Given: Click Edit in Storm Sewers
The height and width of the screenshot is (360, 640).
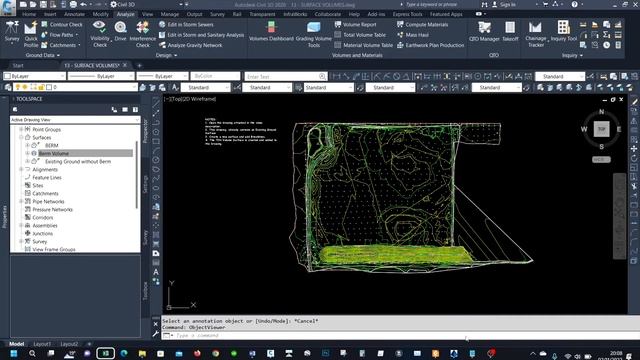Looking at the screenshot, I should click(186, 24).
